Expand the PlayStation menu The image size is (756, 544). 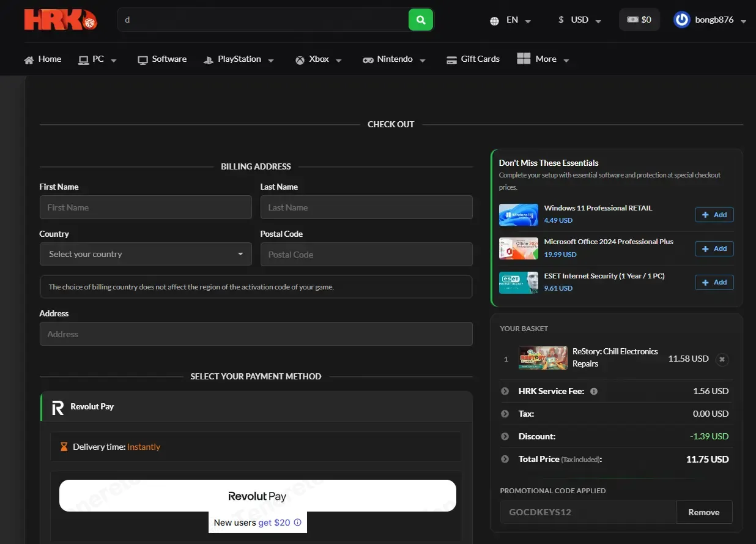(239, 59)
